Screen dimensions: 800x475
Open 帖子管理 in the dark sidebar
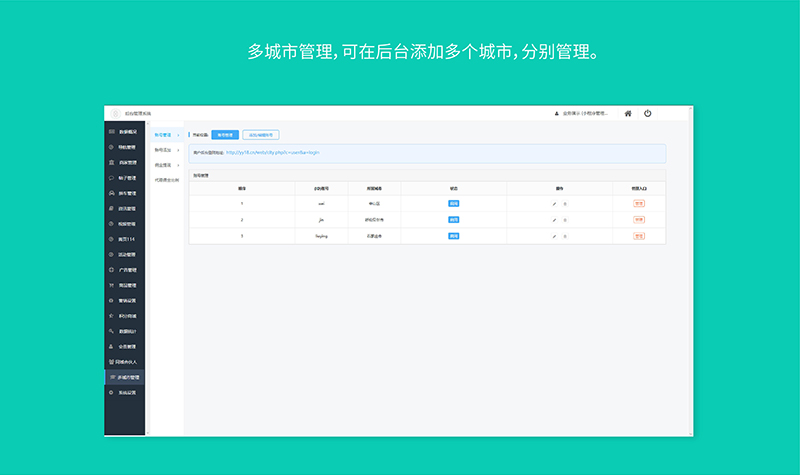point(124,178)
